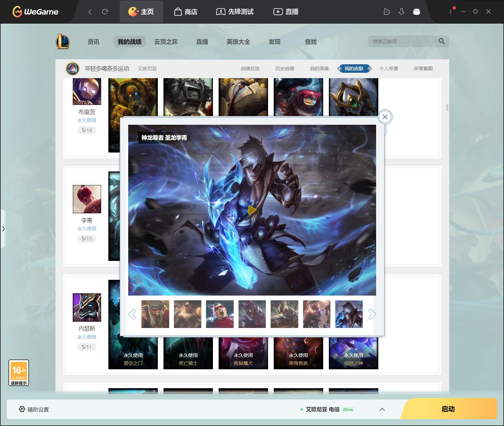Select the 英雄大全 menu item
The image size is (504, 426).
pos(238,42)
